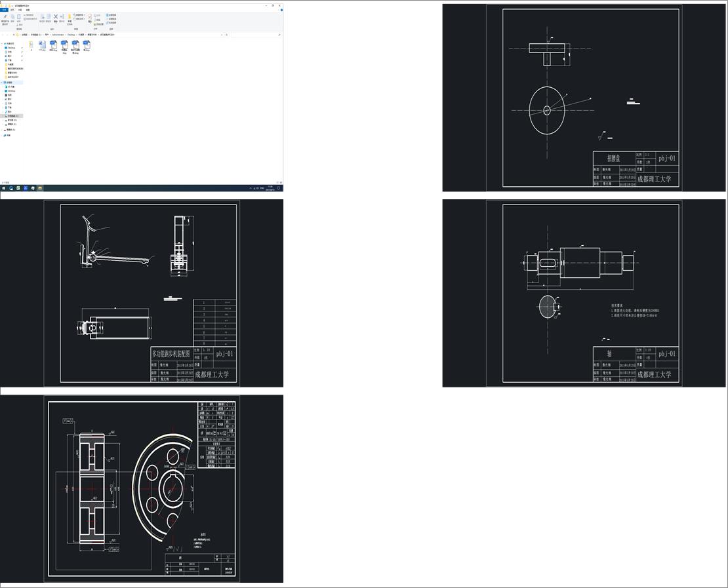Show hidden tray icons chevron
This screenshot has width=728, height=588.
(251, 188)
